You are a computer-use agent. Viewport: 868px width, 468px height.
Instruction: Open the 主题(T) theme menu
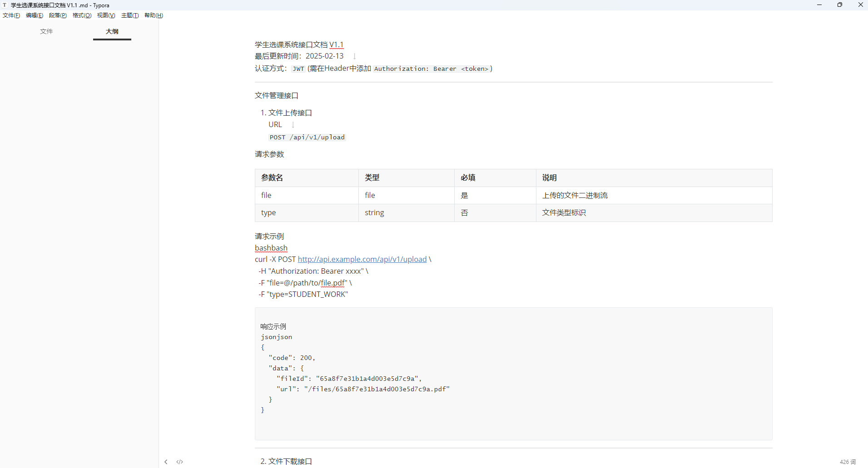130,15
